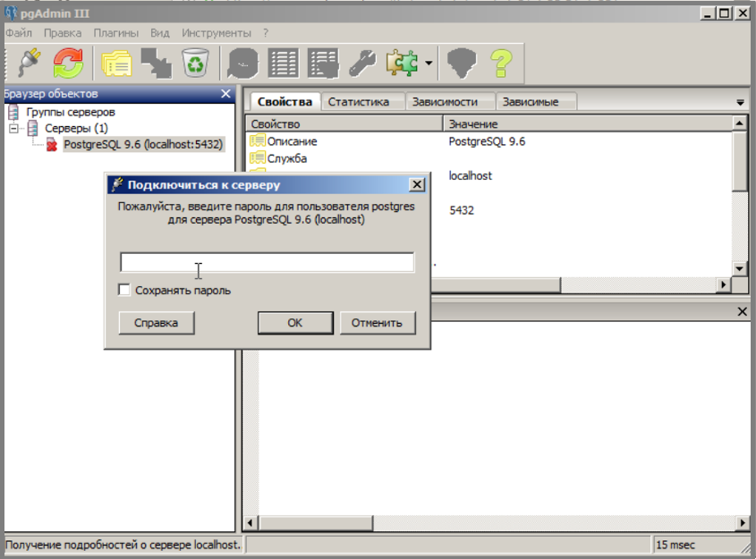Click the Guru Hint toolbar icon
Screen dimensions: 756x559
pyautogui.click(x=462, y=64)
